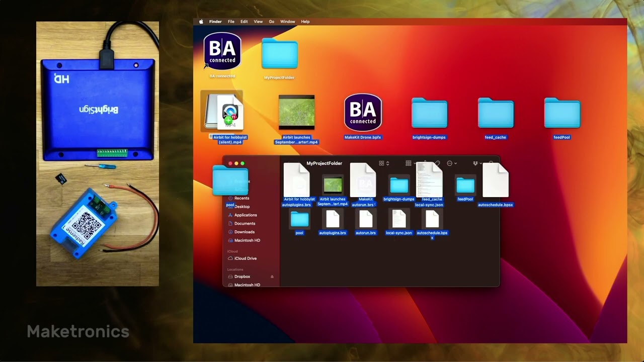Select autoschedule.bpsx file icon in Finder second row
Image resolution: width=644 pixels, height=362 pixels.
coord(432,220)
